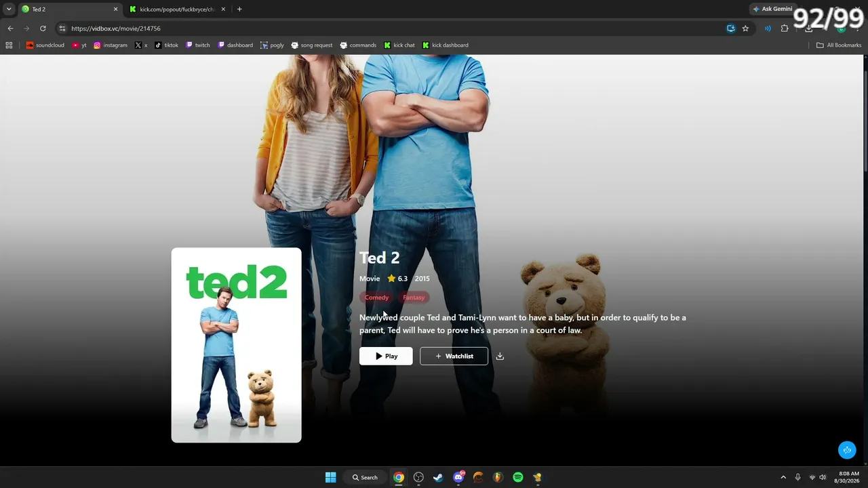The width and height of the screenshot is (868, 488).
Task: Bookmark this page with the star icon
Action: coord(745,28)
